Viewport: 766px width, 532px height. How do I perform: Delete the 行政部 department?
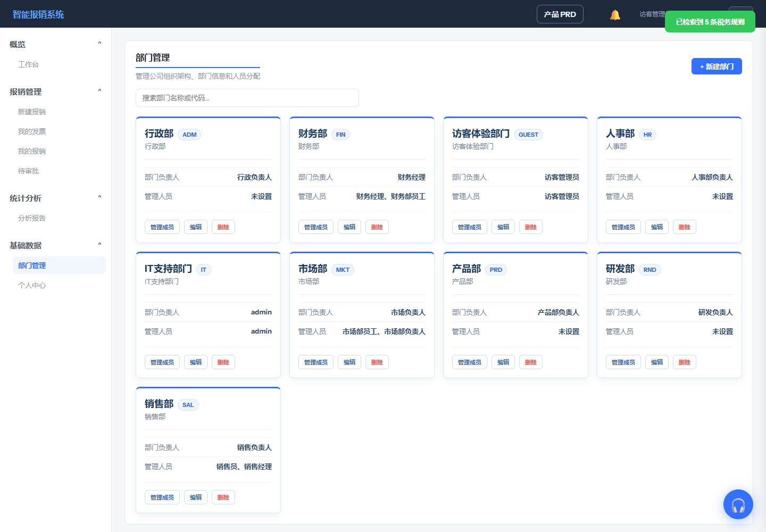[x=223, y=227]
